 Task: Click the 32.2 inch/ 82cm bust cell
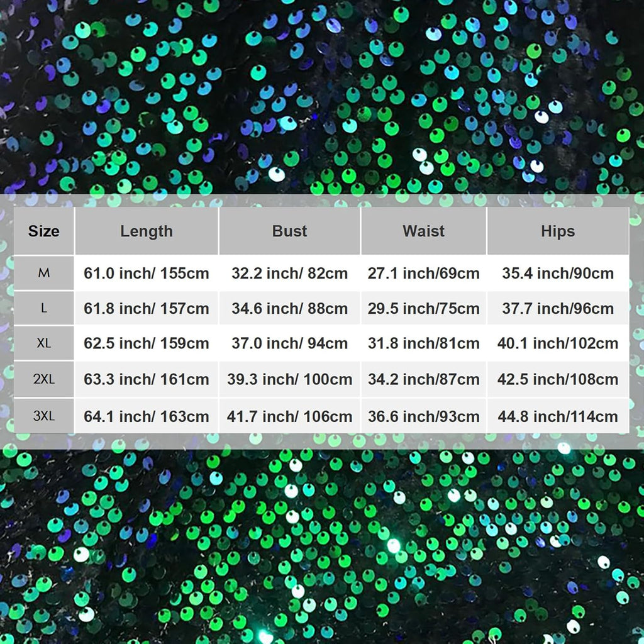(x=289, y=273)
